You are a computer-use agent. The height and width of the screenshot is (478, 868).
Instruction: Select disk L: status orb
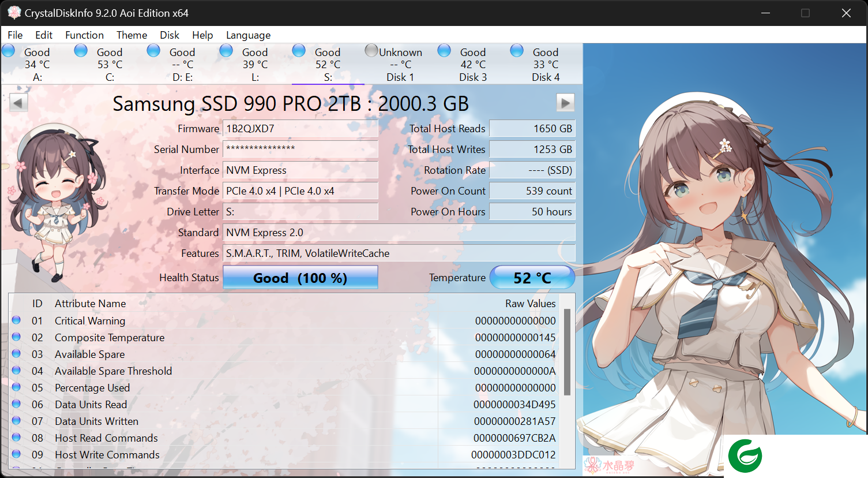coord(227,51)
